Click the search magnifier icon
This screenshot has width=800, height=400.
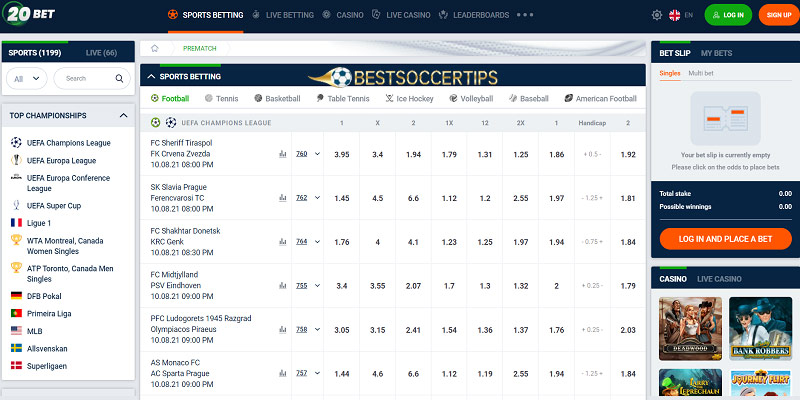coord(119,79)
